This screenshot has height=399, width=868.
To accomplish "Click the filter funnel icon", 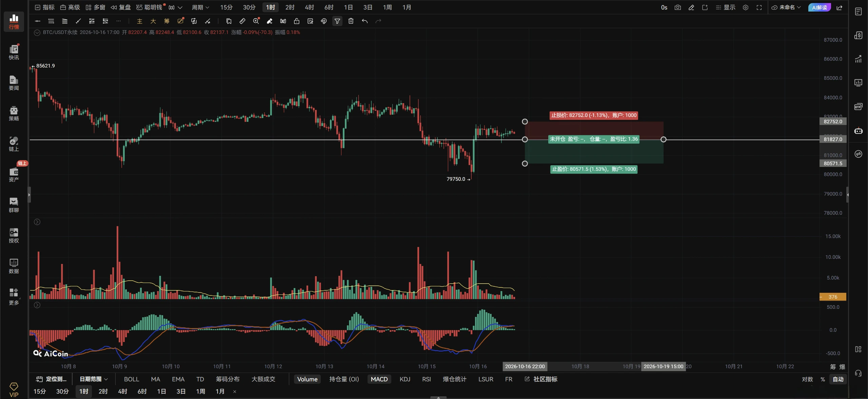I will [337, 21].
